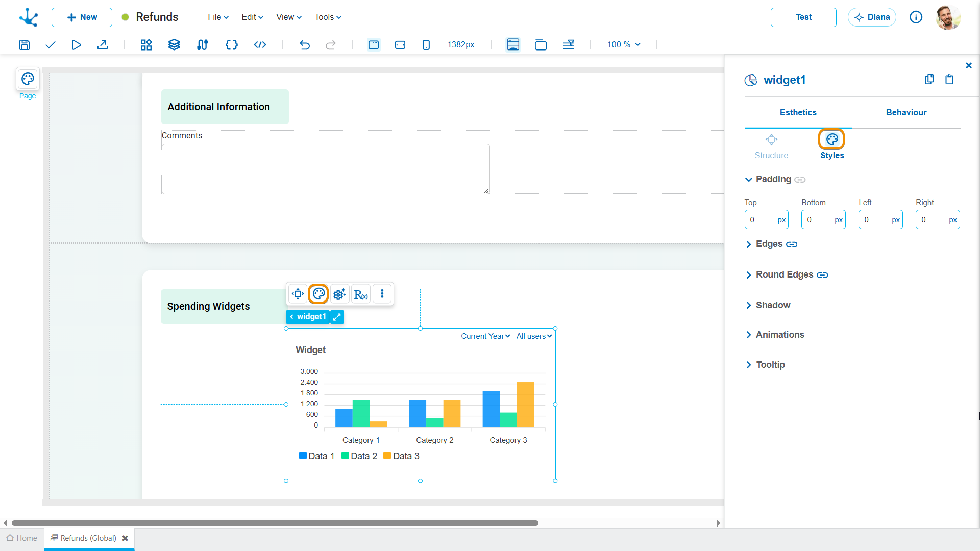Screen dimensions: 980x551
Task: Click the Run play icon
Action: click(x=76, y=45)
